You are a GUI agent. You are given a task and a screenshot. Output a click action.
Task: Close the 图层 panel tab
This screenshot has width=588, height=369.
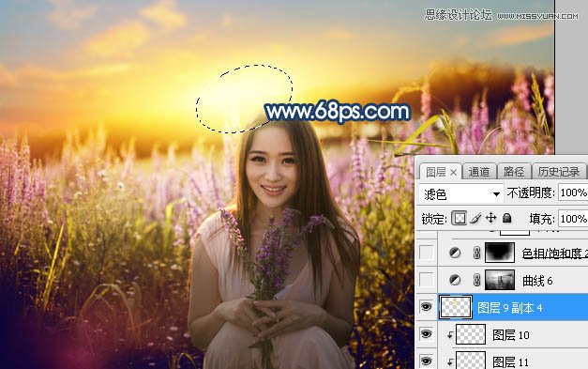[x=453, y=173]
